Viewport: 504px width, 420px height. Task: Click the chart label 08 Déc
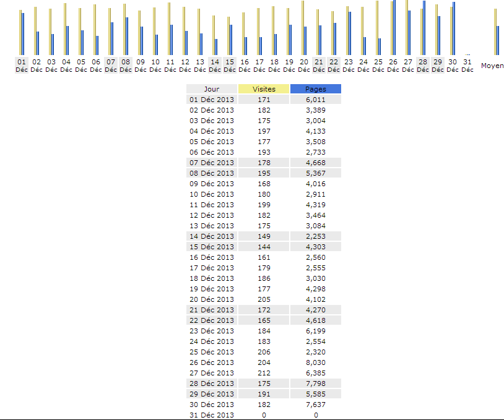coord(126,66)
